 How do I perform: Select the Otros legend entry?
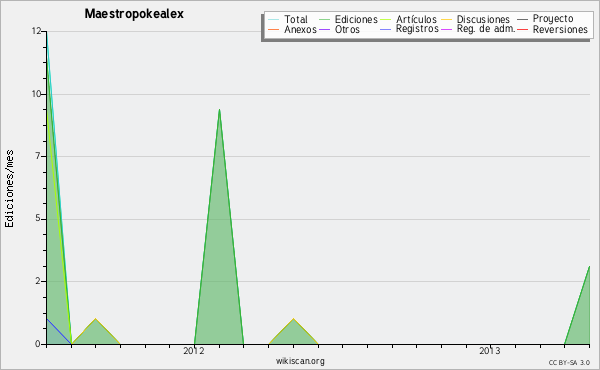click(347, 29)
